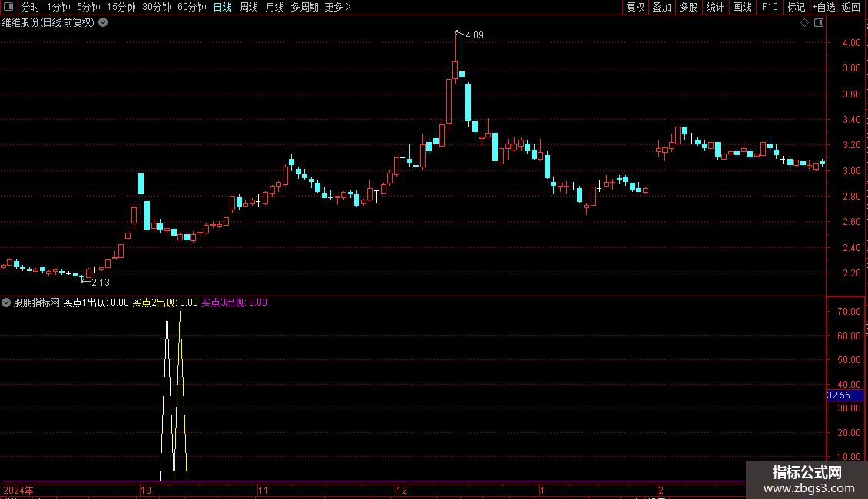This screenshot has height=499, width=868.
Task: Select the 15分钟 period
Action: 121,7
